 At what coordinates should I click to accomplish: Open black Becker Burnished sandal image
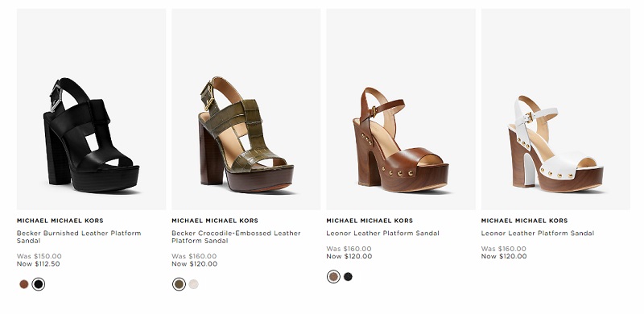click(x=91, y=109)
